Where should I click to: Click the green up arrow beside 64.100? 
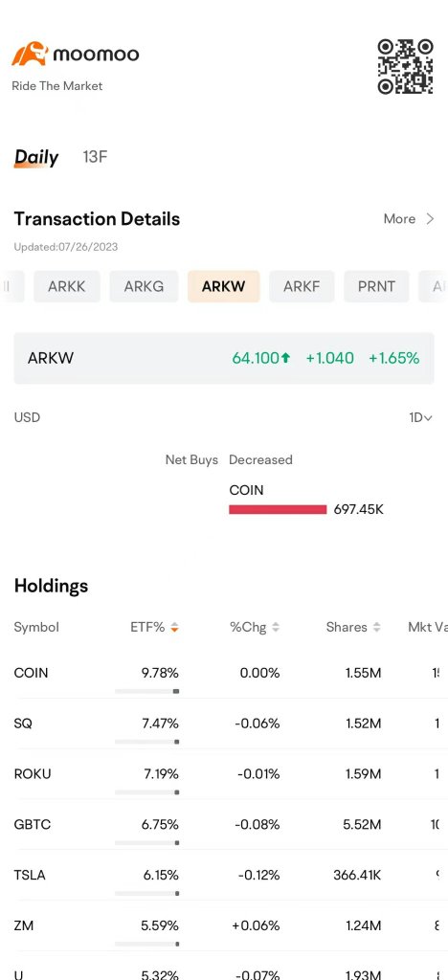click(x=285, y=358)
